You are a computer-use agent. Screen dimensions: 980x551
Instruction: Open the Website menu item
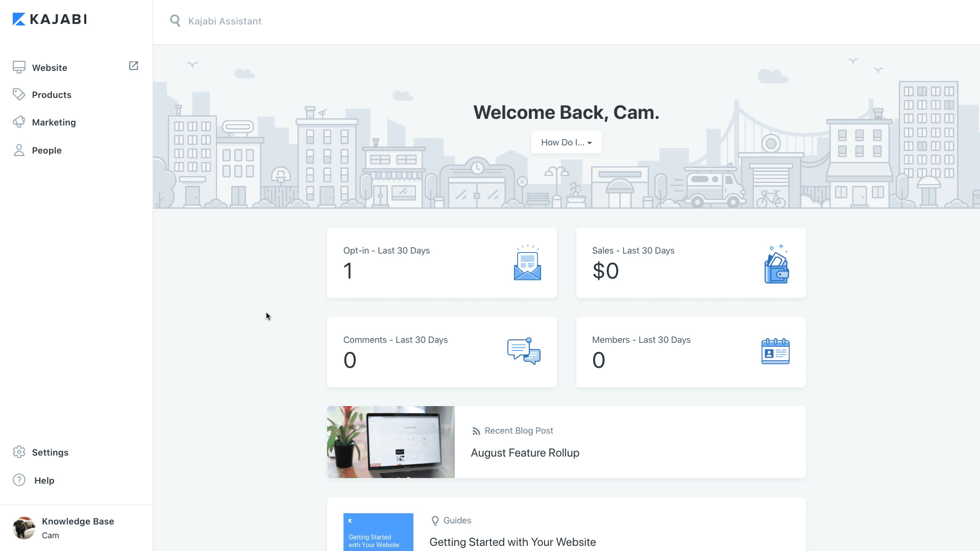click(50, 68)
